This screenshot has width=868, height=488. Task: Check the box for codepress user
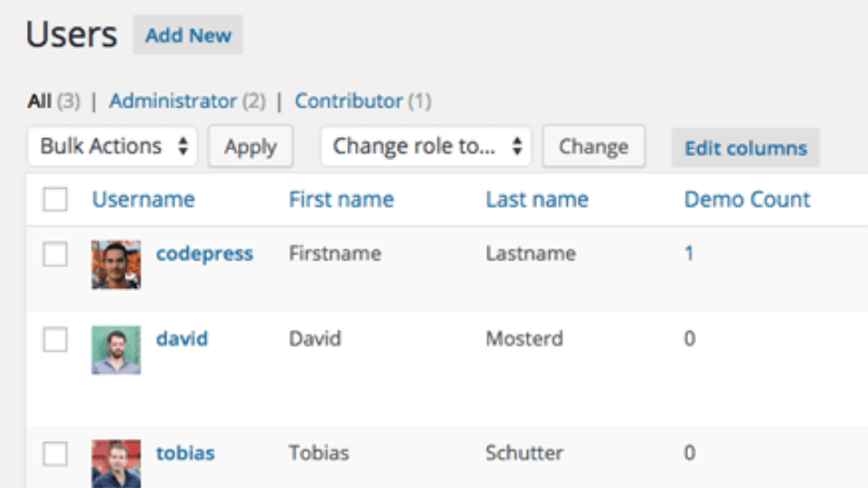[55, 254]
